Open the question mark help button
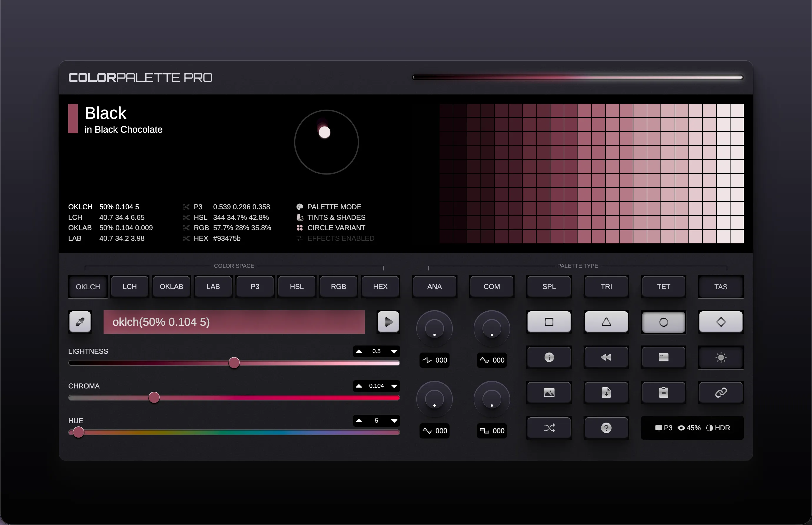The width and height of the screenshot is (812, 525). click(x=606, y=428)
